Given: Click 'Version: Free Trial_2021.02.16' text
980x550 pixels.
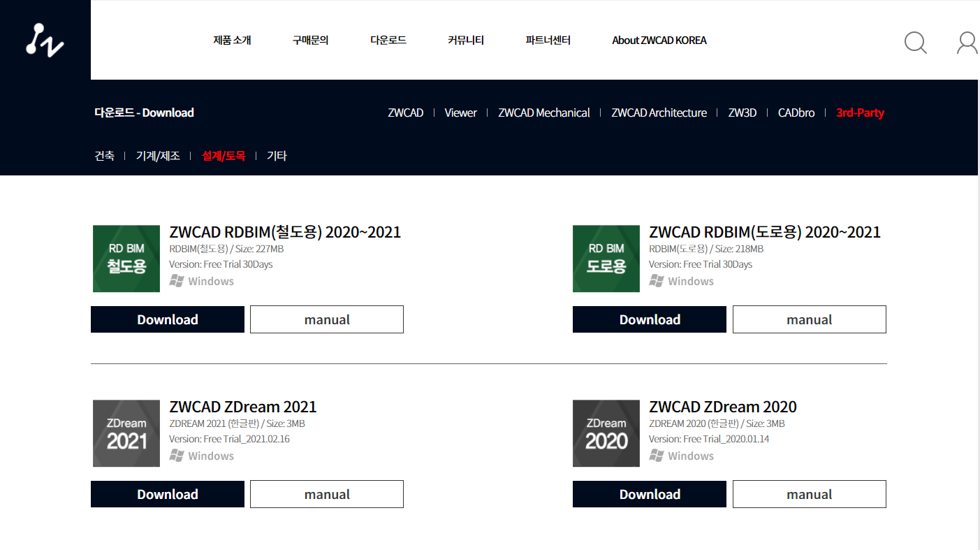Looking at the screenshot, I should coord(229,439).
